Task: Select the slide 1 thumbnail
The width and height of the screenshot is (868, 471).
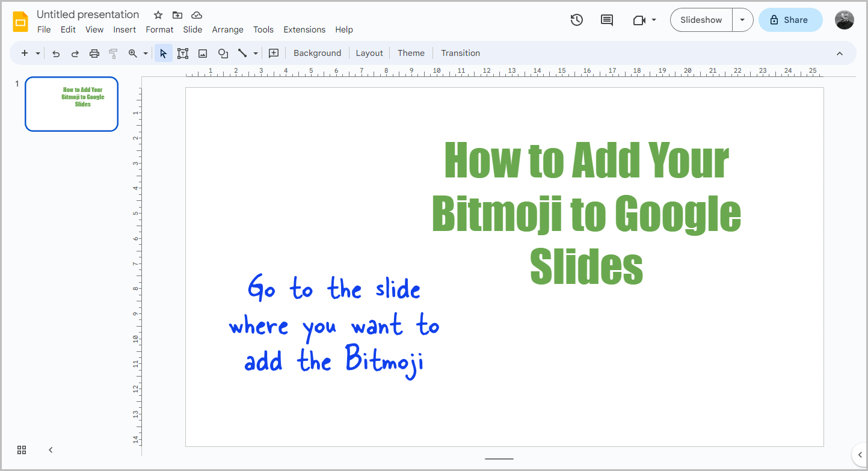Action: 71,103
